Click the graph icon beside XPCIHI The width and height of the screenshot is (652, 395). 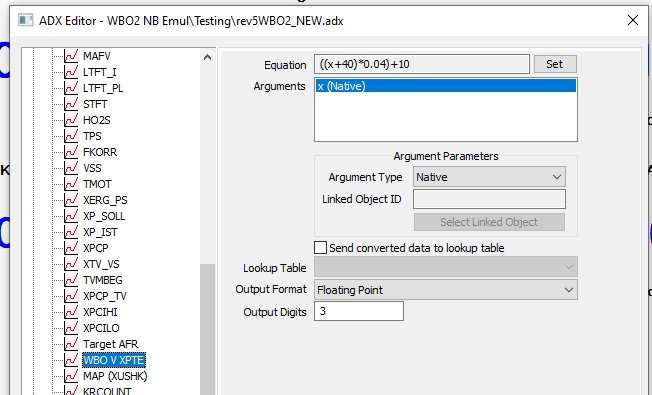tap(71, 312)
